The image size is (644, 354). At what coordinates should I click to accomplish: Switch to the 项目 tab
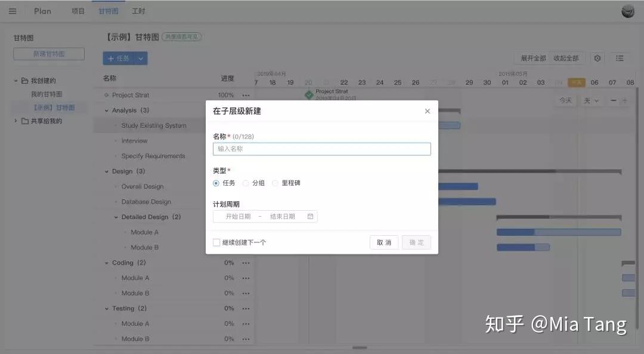tap(78, 10)
